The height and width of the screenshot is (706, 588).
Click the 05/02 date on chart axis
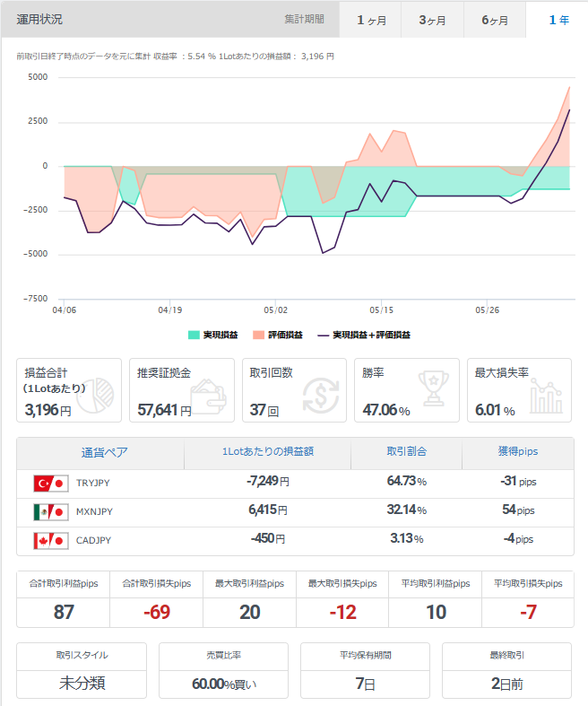click(275, 310)
